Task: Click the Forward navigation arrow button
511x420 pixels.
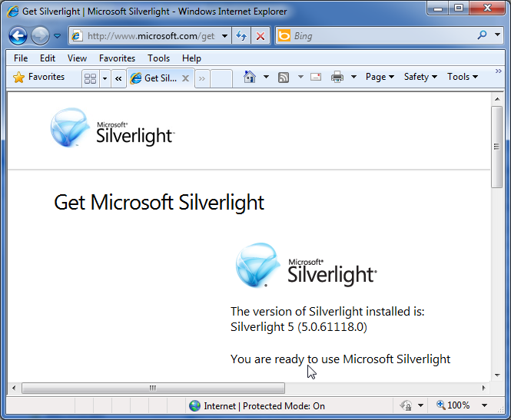Action: 40,35
